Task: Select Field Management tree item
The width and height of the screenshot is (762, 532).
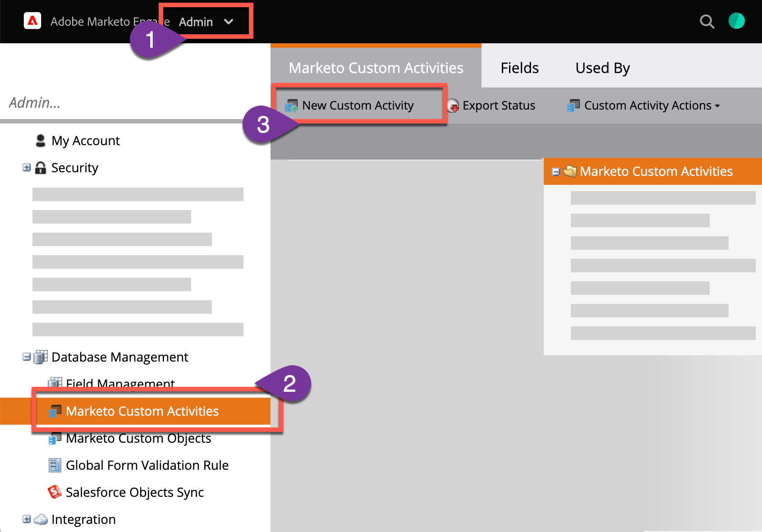Action: pyautogui.click(x=120, y=383)
